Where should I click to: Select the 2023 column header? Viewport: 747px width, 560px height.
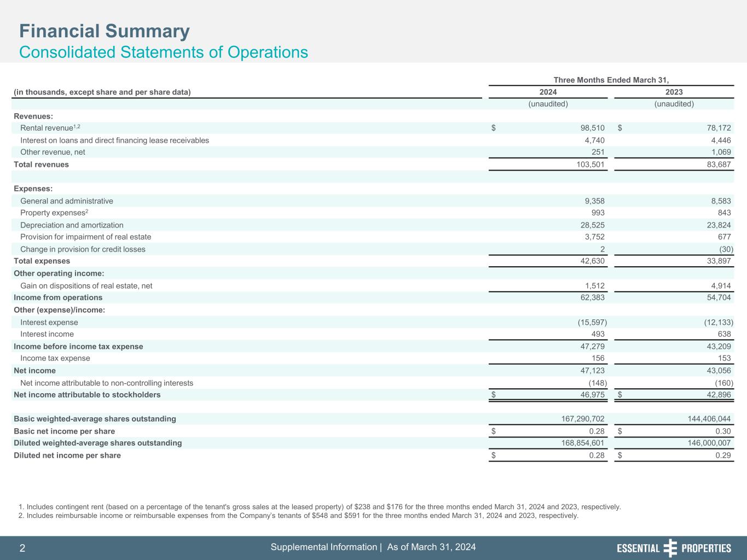click(674, 92)
